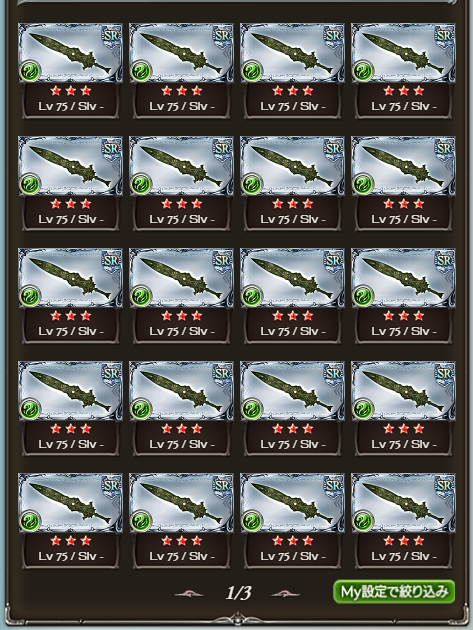
Task: Click SR badge on fourth sword, third row
Action: point(444,261)
